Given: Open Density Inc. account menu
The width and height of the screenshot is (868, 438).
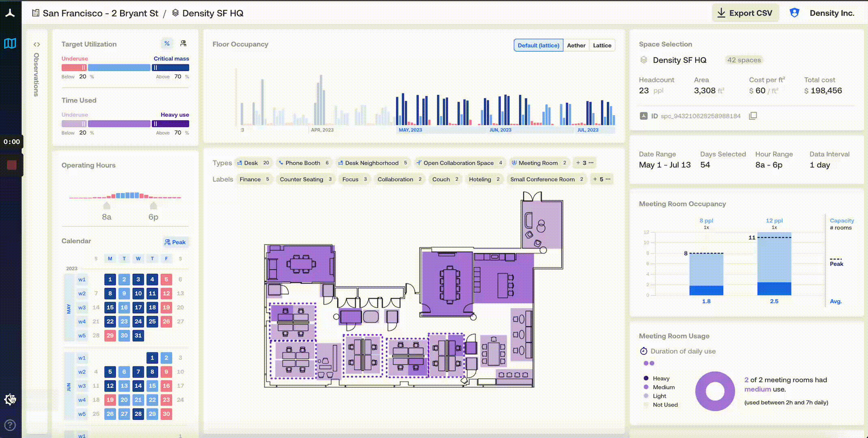Looking at the screenshot, I should point(832,13).
